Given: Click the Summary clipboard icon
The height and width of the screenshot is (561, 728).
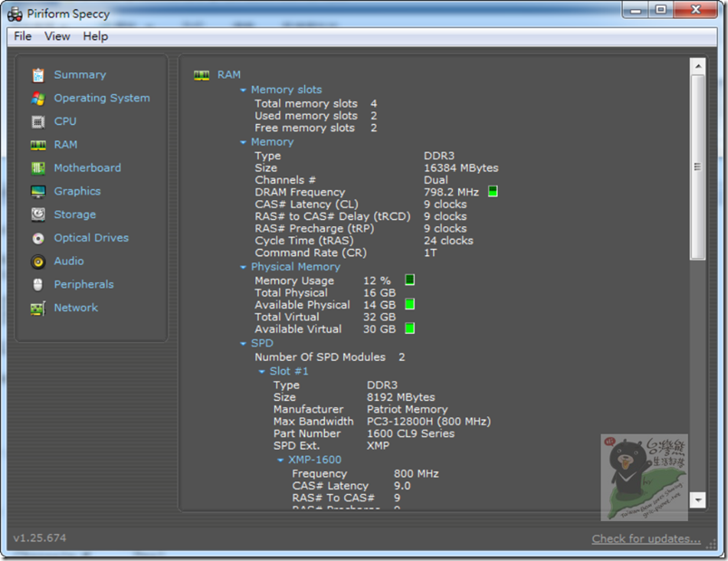Looking at the screenshot, I should click(x=38, y=75).
